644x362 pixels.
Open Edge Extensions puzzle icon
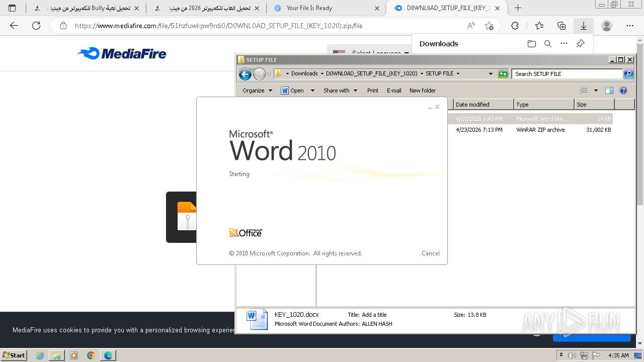coord(515,26)
